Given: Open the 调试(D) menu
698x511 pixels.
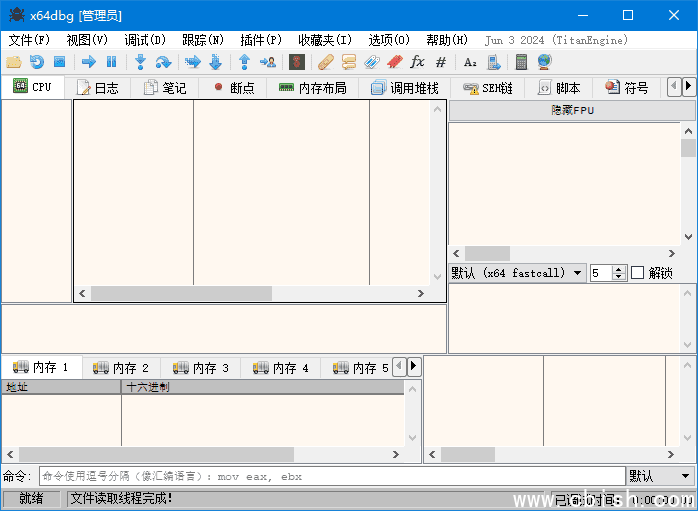Looking at the screenshot, I should coord(145,40).
